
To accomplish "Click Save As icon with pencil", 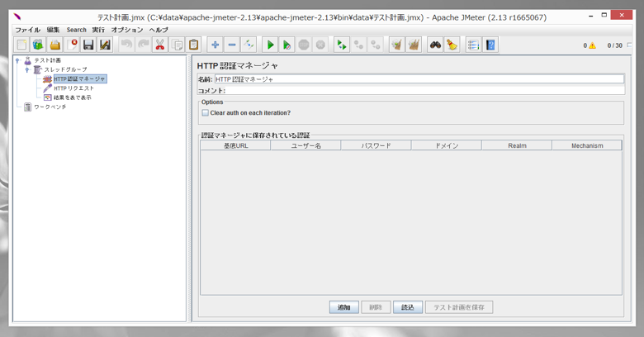I will (105, 45).
